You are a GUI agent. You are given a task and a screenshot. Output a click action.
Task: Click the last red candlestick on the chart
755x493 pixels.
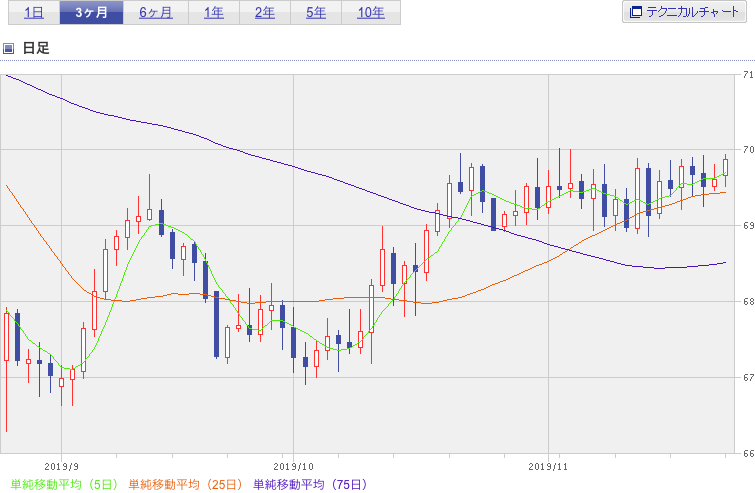click(726, 167)
